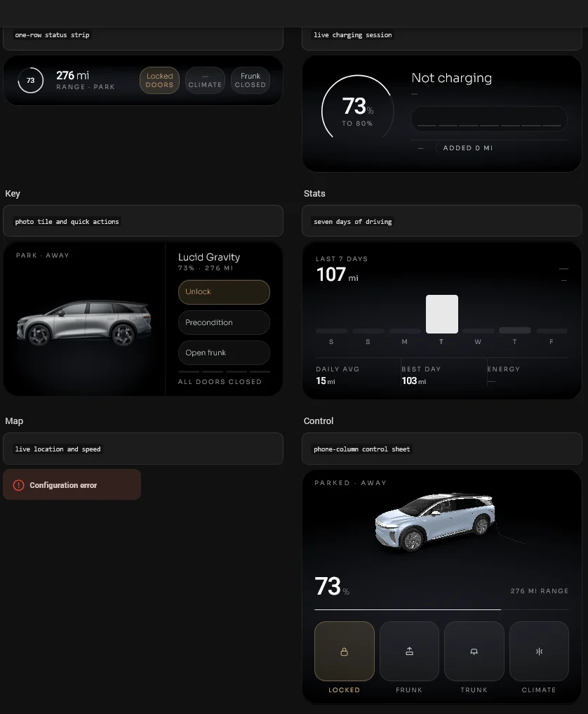
Task: Toggle the Climate control tile
Action: (x=539, y=651)
